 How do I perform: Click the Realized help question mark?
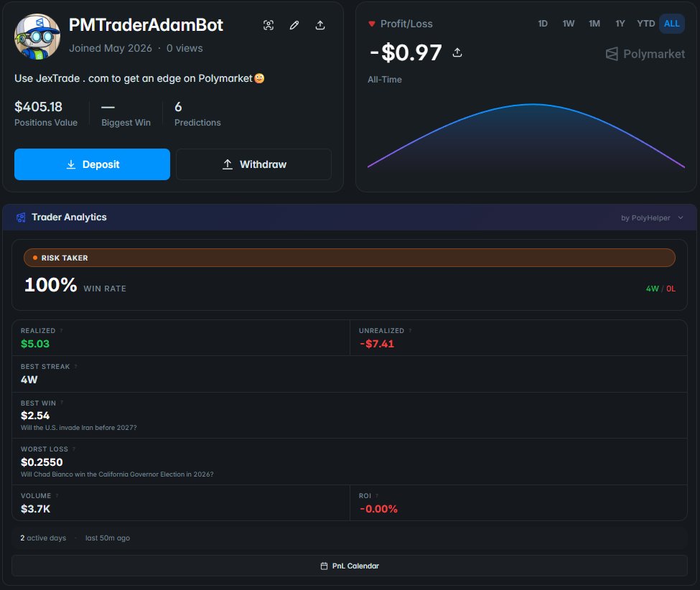(x=61, y=331)
